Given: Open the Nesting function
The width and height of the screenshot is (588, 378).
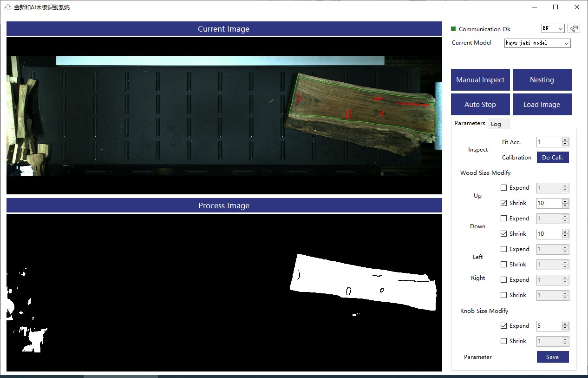Looking at the screenshot, I should [542, 80].
